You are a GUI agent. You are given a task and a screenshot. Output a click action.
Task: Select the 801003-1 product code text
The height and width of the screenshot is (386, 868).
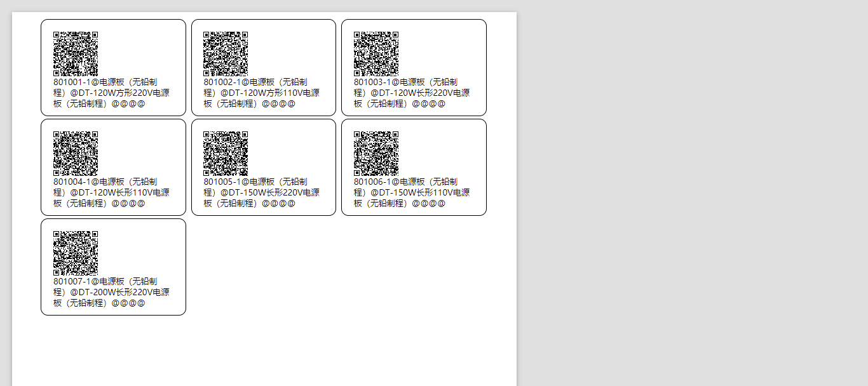(x=372, y=82)
